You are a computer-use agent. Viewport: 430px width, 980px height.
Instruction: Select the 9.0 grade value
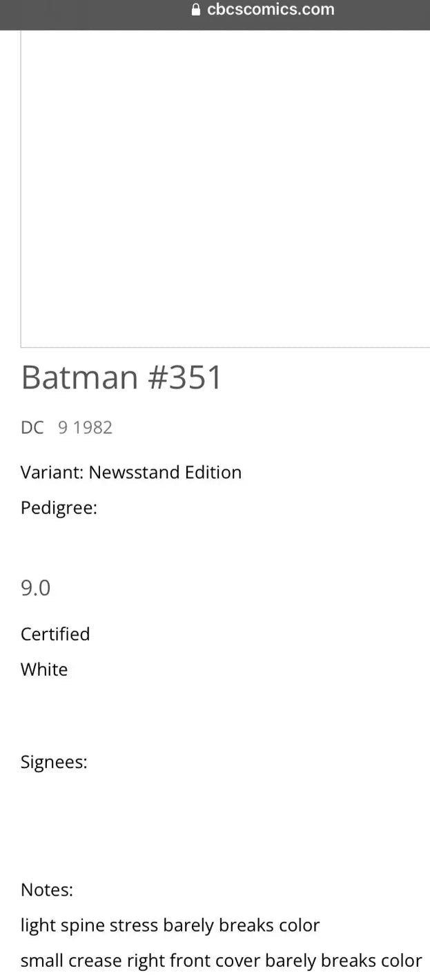(36, 588)
